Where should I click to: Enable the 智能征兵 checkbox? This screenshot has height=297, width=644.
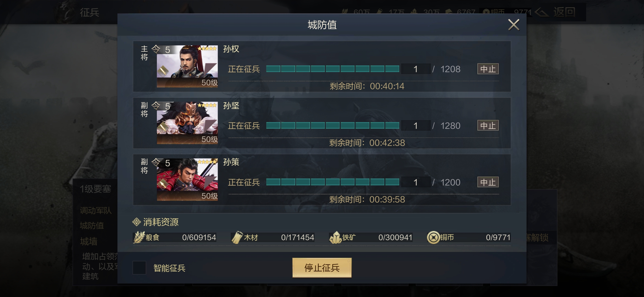pyautogui.click(x=139, y=268)
